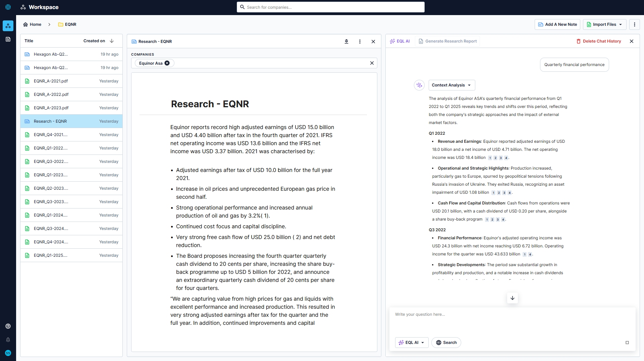Image resolution: width=644 pixels, height=361 pixels.
Task: Open the EQL AI model dropdown
Action: pos(412,343)
